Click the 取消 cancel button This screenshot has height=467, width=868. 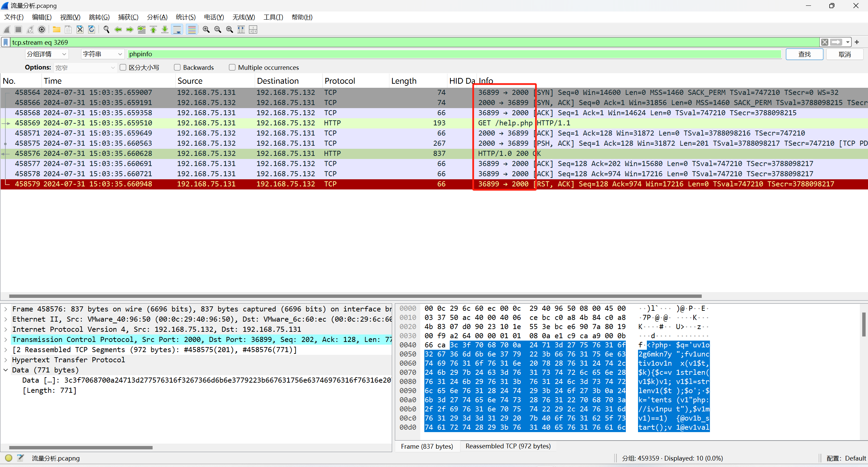pyautogui.click(x=844, y=54)
